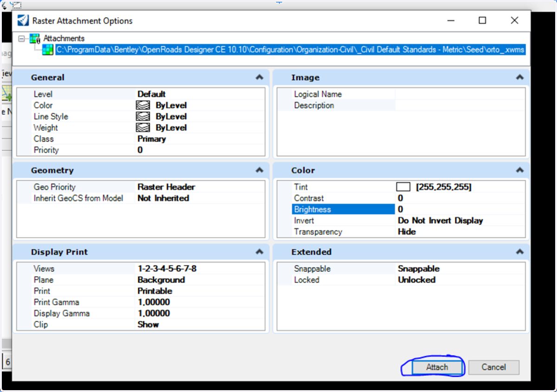Maximize the Raster Attachment Options dialog
The width and height of the screenshot is (557, 392).
482,20
